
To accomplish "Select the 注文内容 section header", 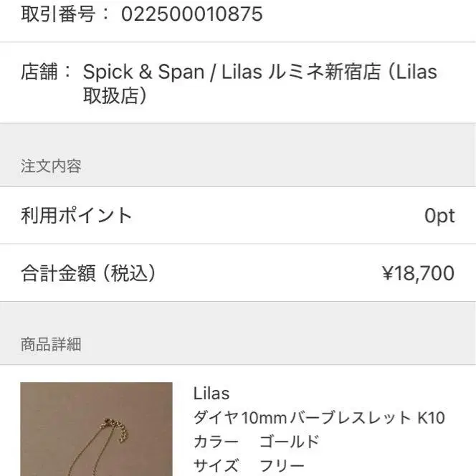I will click(51, 166).
